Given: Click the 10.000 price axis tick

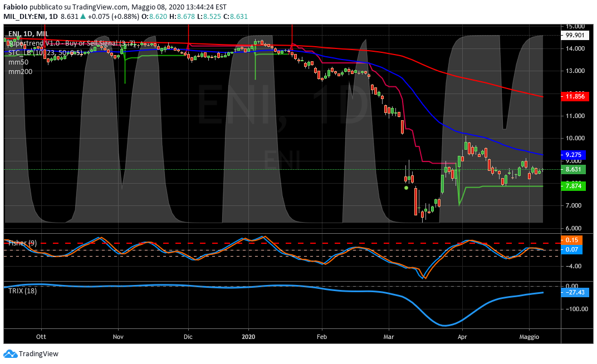Looking at the screenshot, I should coord(575,138).
